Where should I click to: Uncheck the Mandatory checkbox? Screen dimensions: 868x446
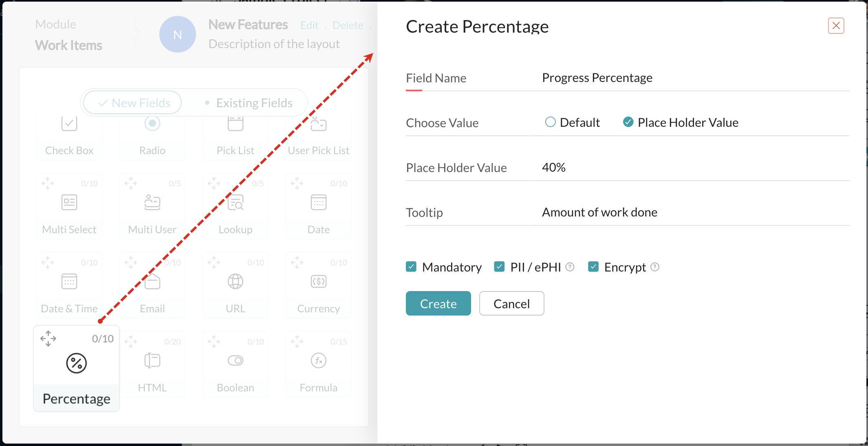pyautogui.click(x=411, y=267)
